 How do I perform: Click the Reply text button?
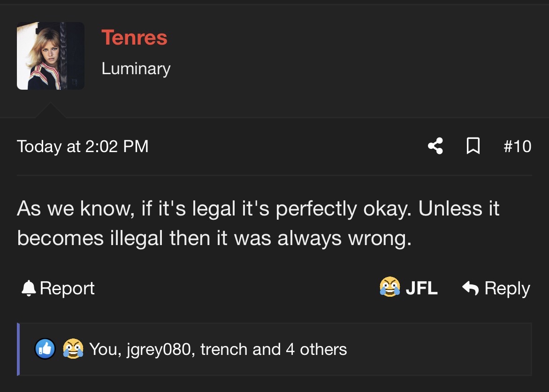coord(507,289)
